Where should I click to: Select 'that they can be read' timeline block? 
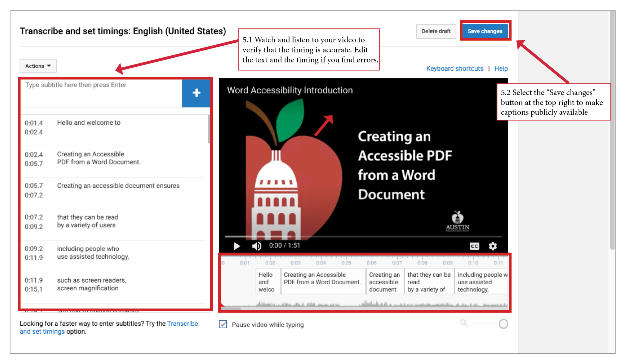[429, 281]
